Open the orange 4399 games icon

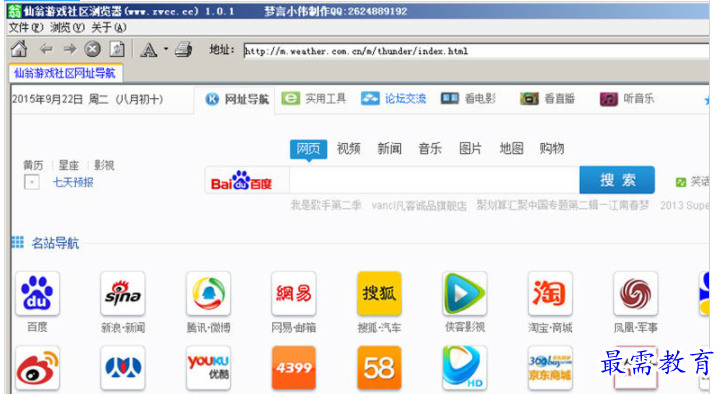coord(294,368)
